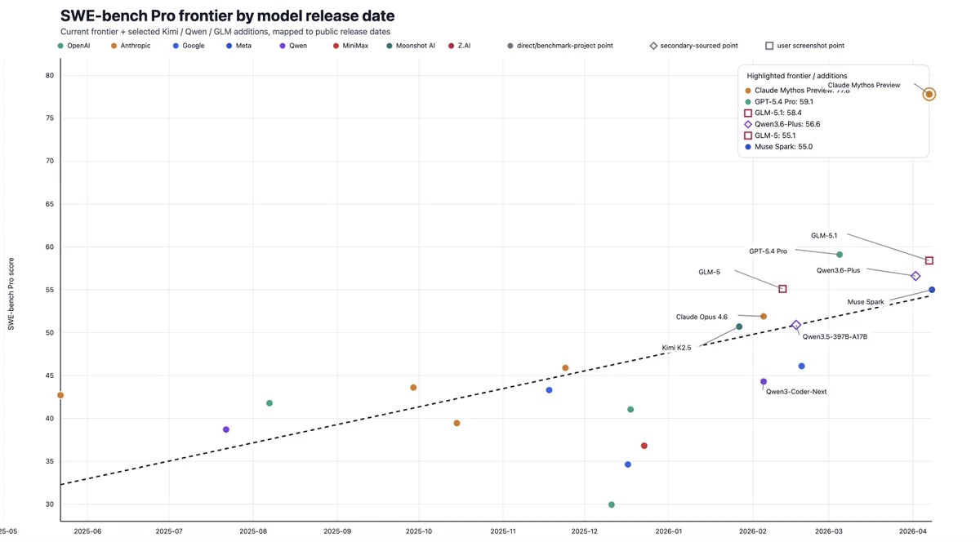Screen dimensions: 980x542
Task: Click the 'Qwen3.5-397B-A17B' annotation label
Action: click(x=835, y=336)
